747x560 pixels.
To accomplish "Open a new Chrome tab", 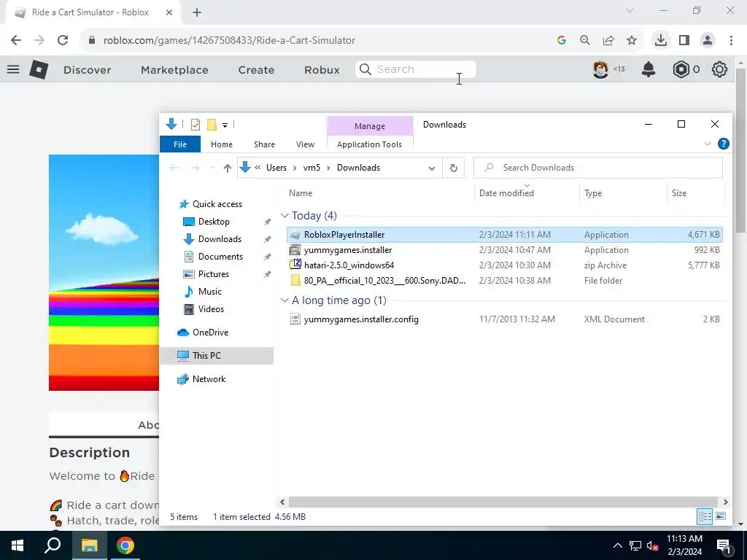I will (197, 13).
